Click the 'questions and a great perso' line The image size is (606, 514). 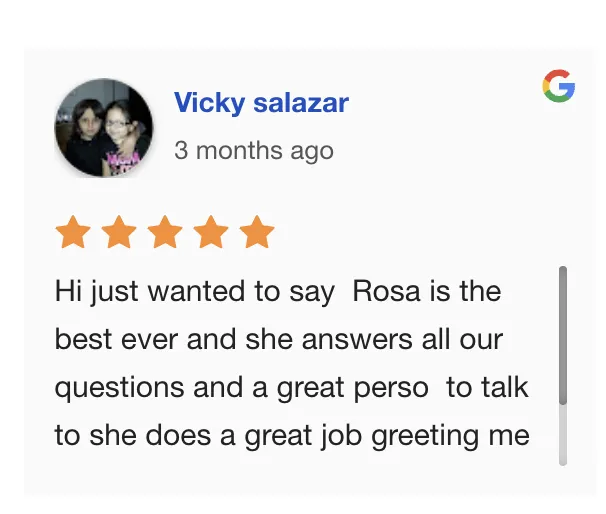[x=242, y=388]
